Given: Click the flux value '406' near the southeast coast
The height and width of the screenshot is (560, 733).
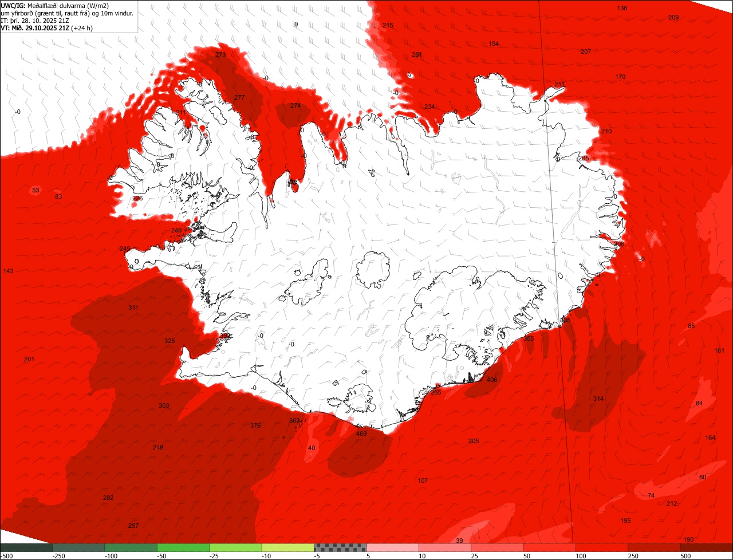Looking at the screenshot, I should (492, 380).
